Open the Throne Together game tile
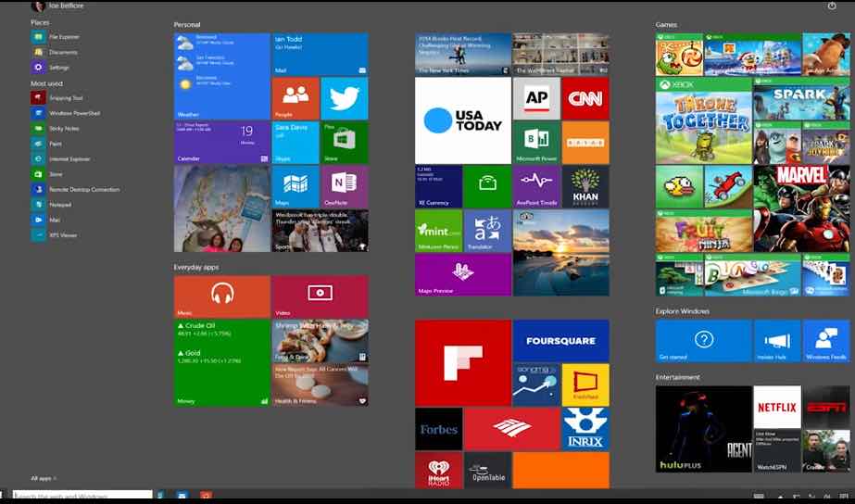The height and width of the screenshot is (504, 855). 703,120
